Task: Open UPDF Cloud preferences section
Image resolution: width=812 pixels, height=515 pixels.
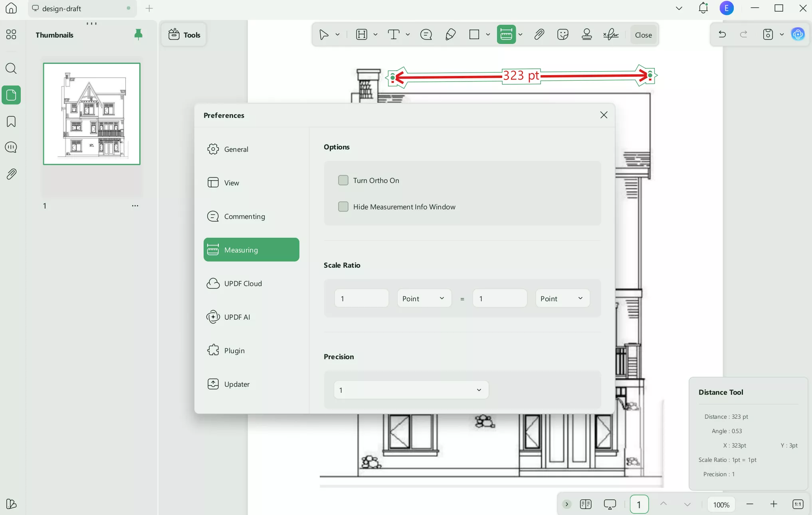Action: [243, 283]
